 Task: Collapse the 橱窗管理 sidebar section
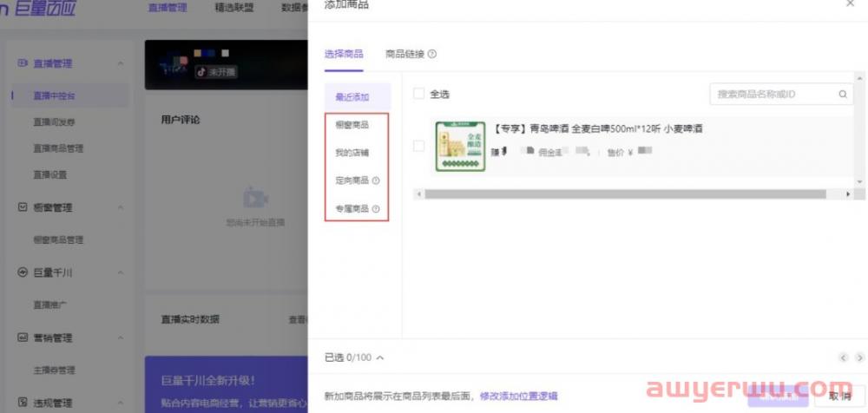(x=120, y=207)
